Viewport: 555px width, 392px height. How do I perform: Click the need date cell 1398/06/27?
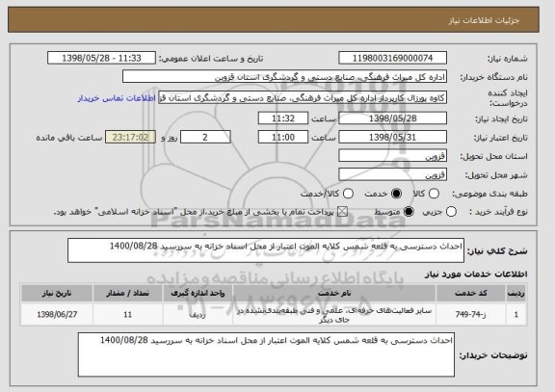pyautogui.click(x=57, y=315)
